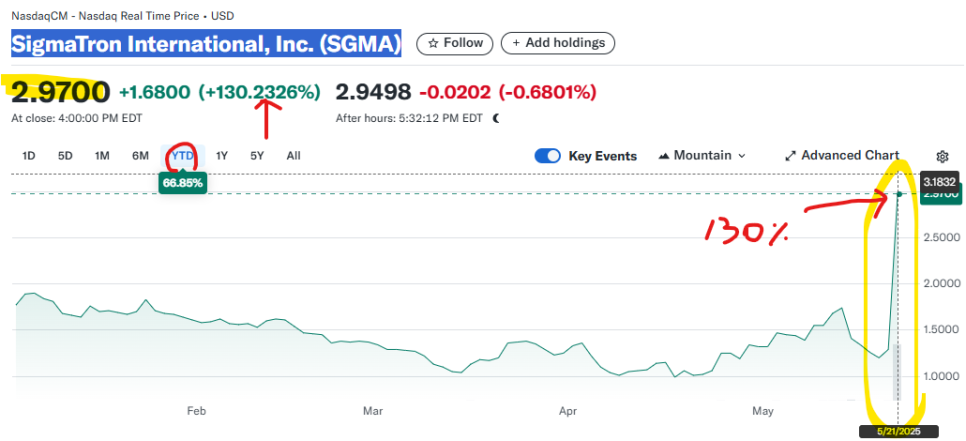Image resolution: width=966 pixels, height=441 pixels.
Task: Select the 1M time range
Action: [x=102, y=156]
